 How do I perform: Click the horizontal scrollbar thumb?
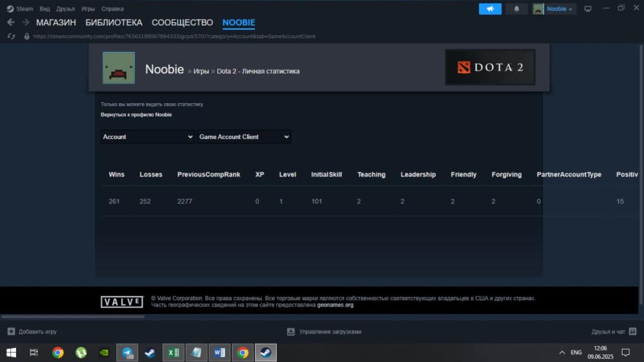73,317
